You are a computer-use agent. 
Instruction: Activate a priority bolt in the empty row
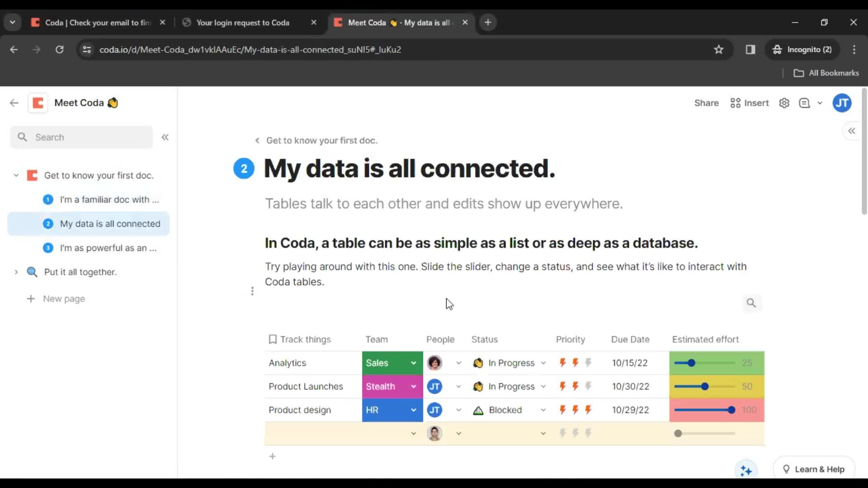pyautogui.click(x=562, y=433)
